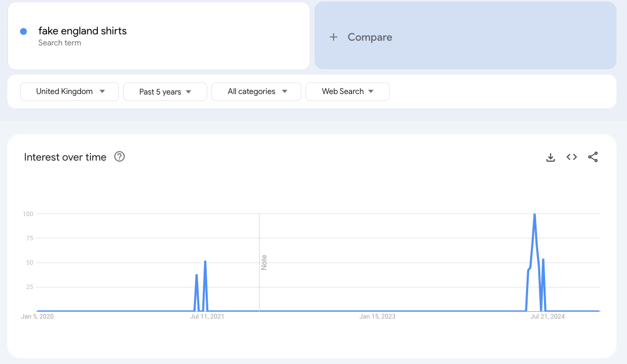
Task: Click the blue dot beside search term
Action: point(23,31)
